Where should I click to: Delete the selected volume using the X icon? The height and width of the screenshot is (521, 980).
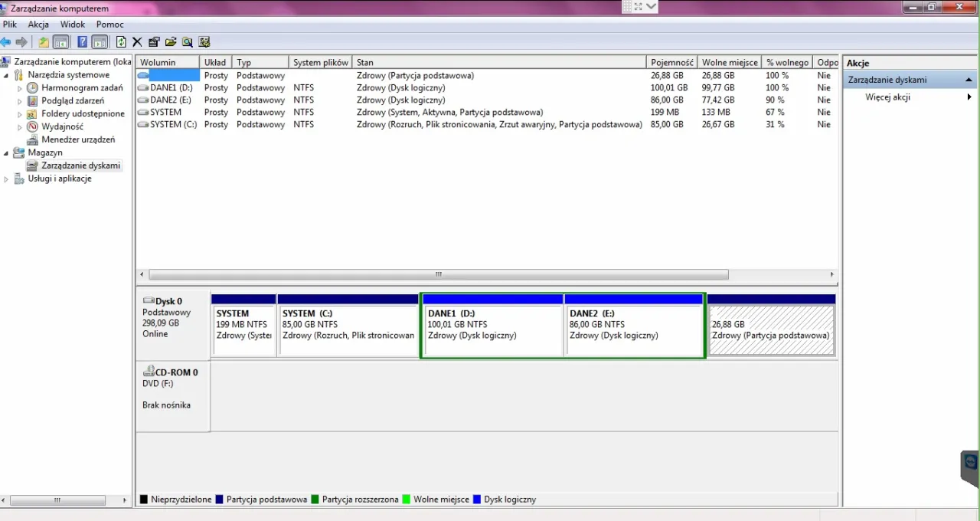tap(137, 42)
